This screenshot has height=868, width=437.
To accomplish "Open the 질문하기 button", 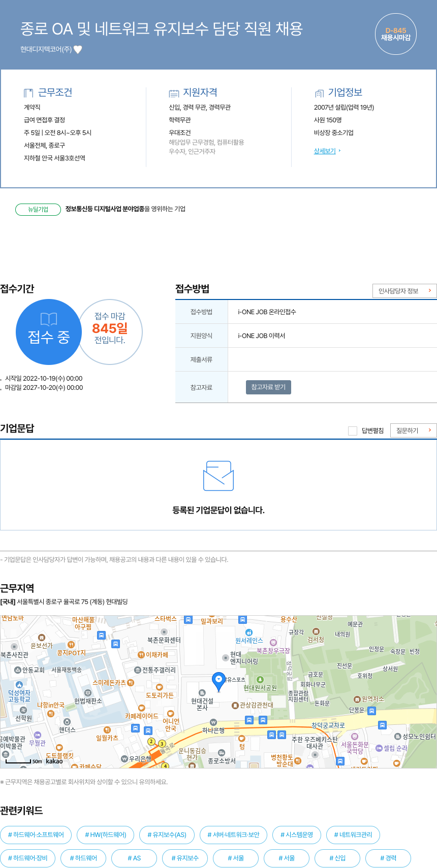I will click(x=414, y=430).
